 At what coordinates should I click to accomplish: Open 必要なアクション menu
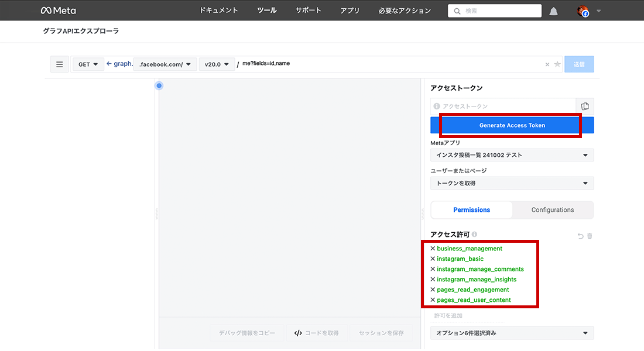[405, 11]
